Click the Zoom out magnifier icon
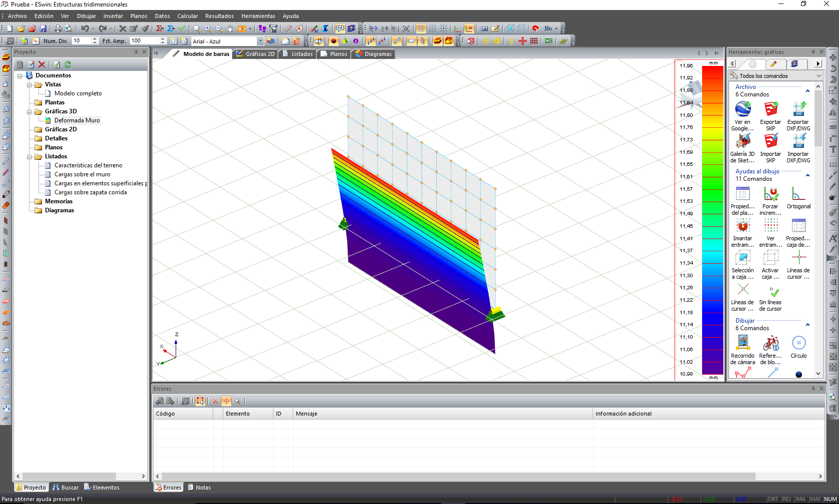 tap(219, 28)
